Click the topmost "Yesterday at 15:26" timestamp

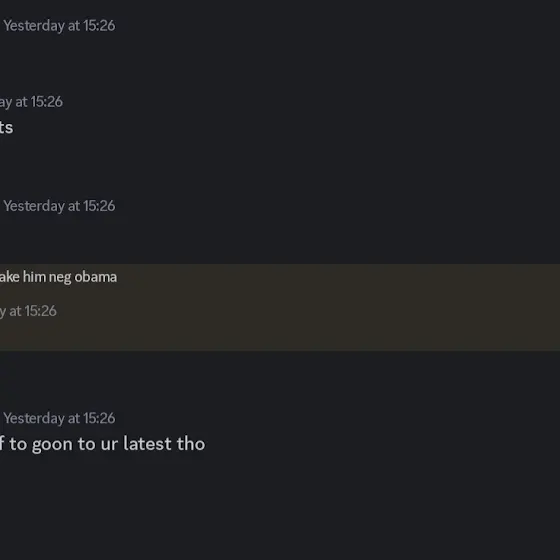(x=59, y=26)
